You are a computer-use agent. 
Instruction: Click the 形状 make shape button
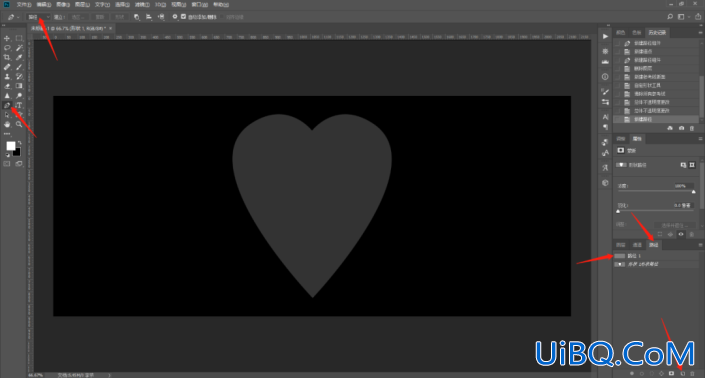(119, 17)
